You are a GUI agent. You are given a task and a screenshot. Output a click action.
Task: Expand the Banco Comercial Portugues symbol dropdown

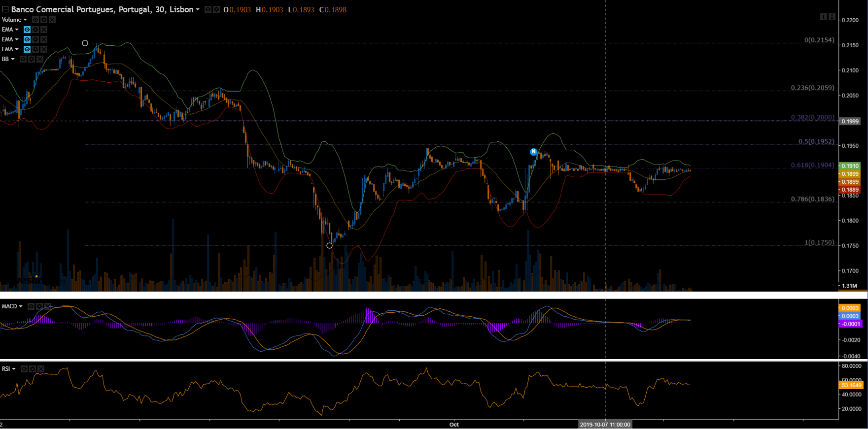click(198, 9)
